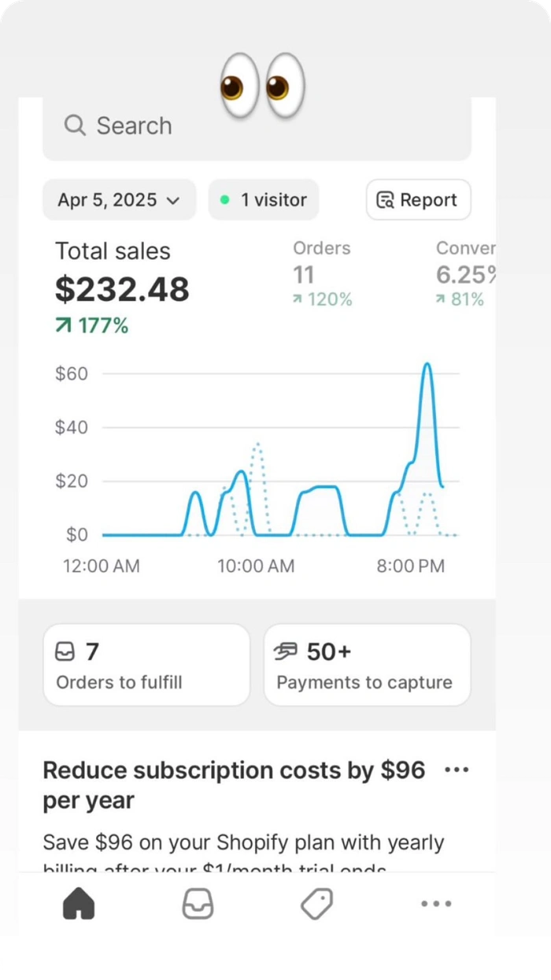Click the Report icon
Image resolution: width=551 pixels, height=980 pixels.
(x=385, y=200)
